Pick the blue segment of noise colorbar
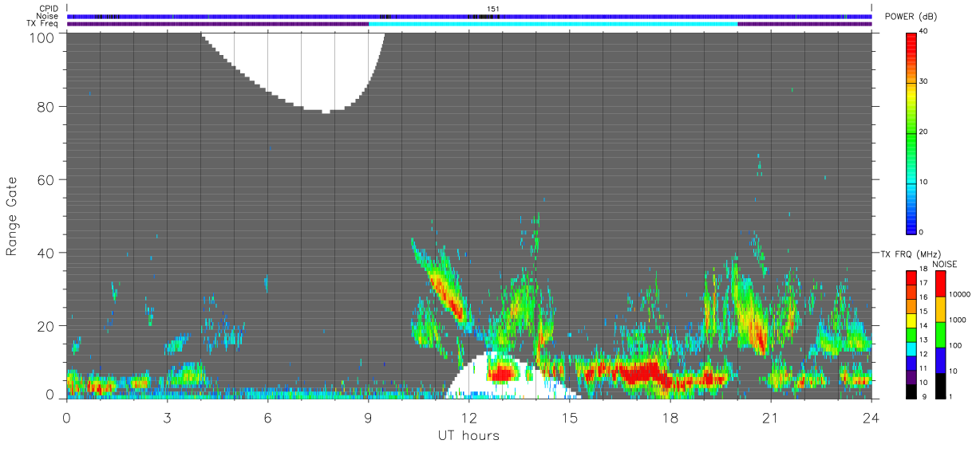The image size is (980, 452). [x=940, y=360]
